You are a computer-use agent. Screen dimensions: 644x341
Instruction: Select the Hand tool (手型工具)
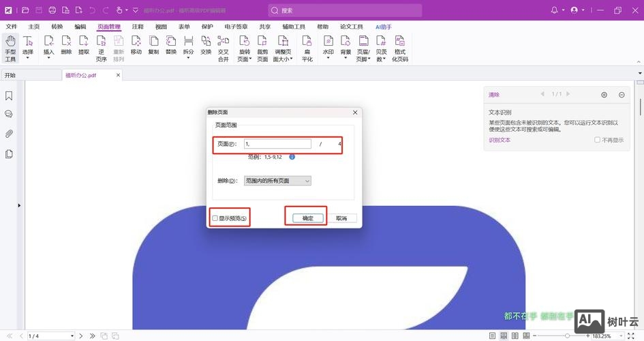point(10,48)
